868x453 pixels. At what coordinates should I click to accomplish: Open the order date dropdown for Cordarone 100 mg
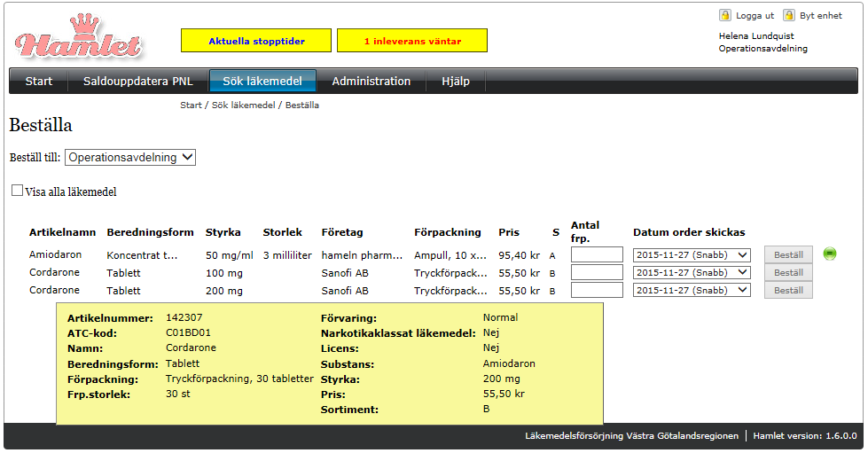tap(692, 272)
